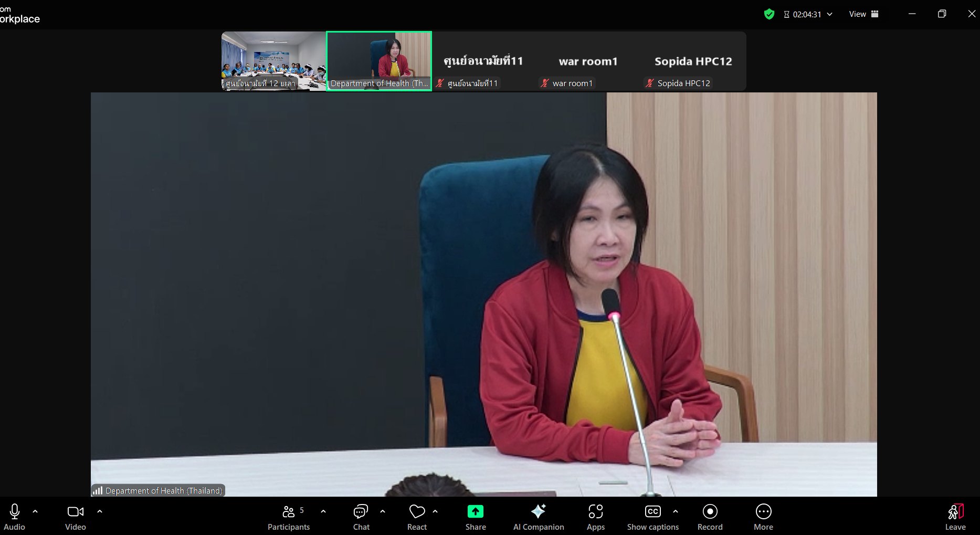Select the Department of Health speaker thumbnail
The height and width of the screenshot is (535, 980).
(379, 61)
